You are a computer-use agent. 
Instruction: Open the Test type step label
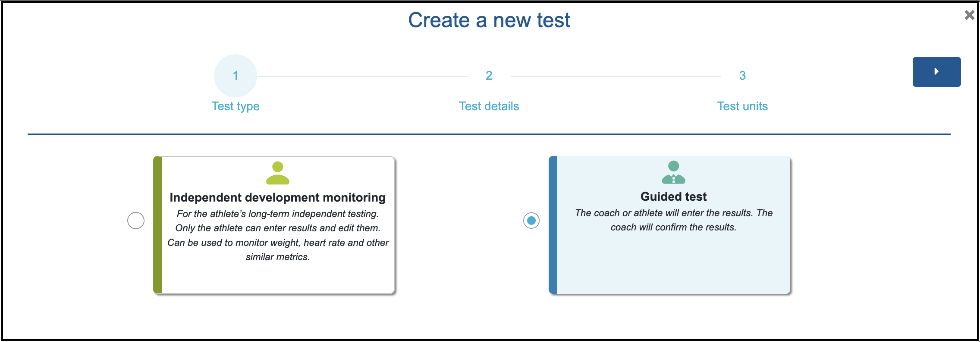(236, 106)
